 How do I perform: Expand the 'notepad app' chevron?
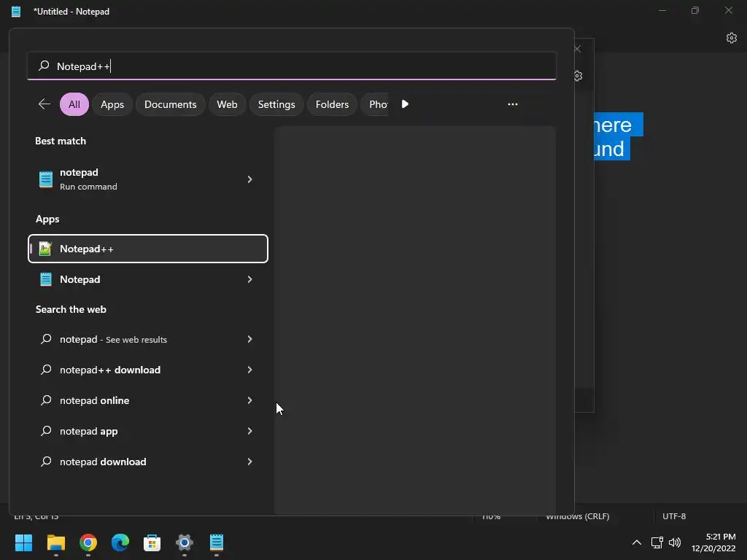pyautogui.click(x=249, y=431)
